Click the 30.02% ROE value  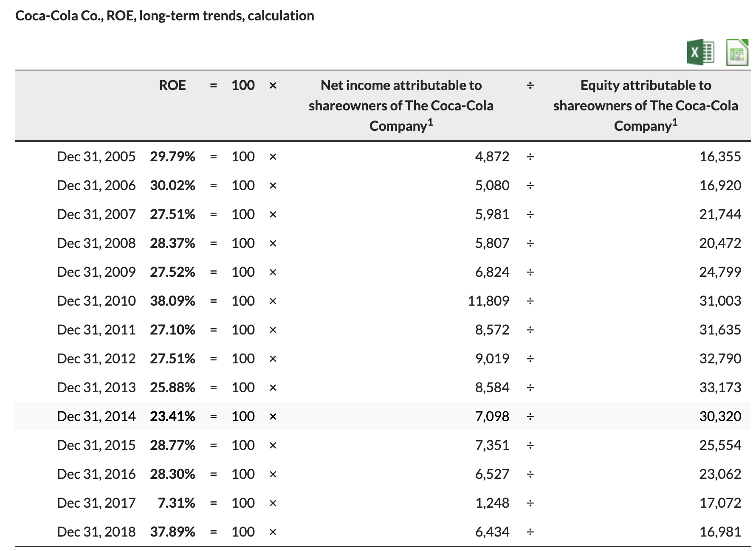click(172, 186)
